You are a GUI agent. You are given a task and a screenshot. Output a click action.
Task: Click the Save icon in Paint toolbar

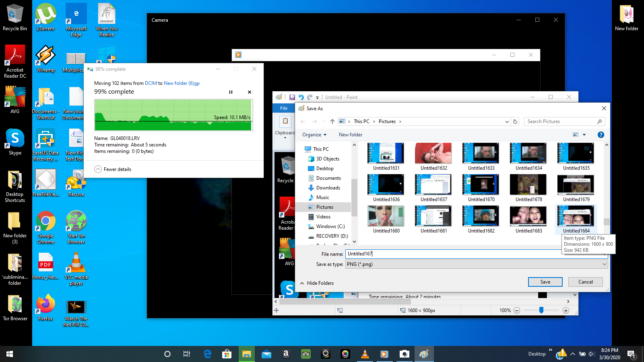pos(292,97)
